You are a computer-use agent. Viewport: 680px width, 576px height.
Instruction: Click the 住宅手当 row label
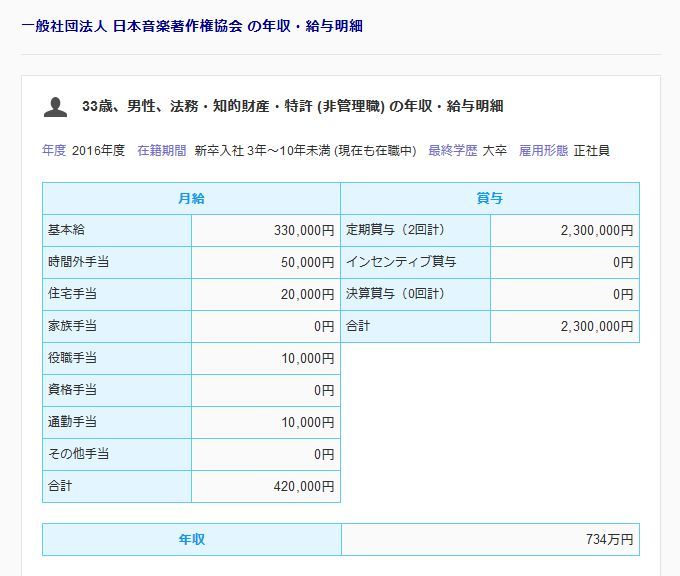pyautogui.click(x=72, y=295)
